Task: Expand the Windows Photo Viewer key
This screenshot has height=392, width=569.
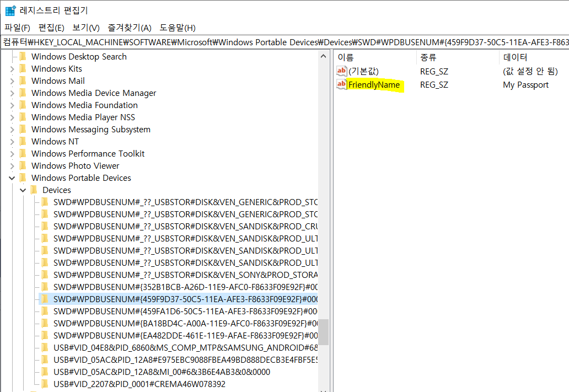Action: pos(12,166)
